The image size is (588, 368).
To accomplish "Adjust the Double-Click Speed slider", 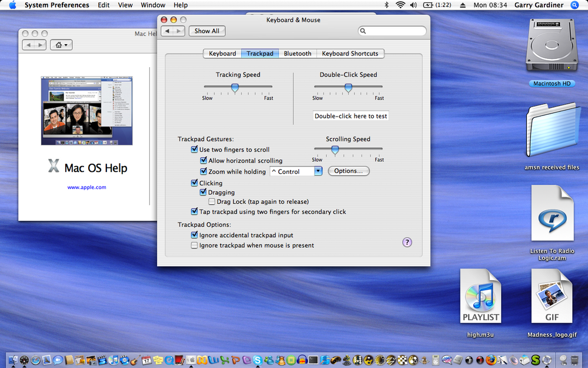I will (348, 88).
